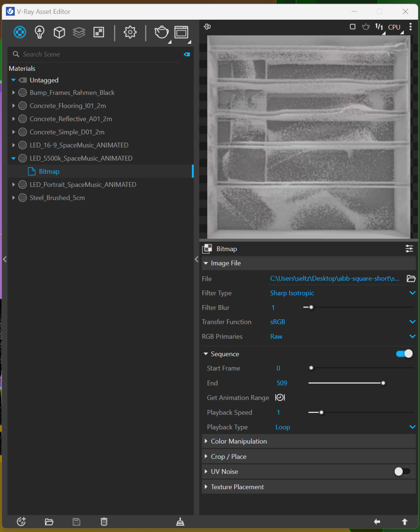
Task: Click the small teapot preview render icon
Action: [366, 27]
